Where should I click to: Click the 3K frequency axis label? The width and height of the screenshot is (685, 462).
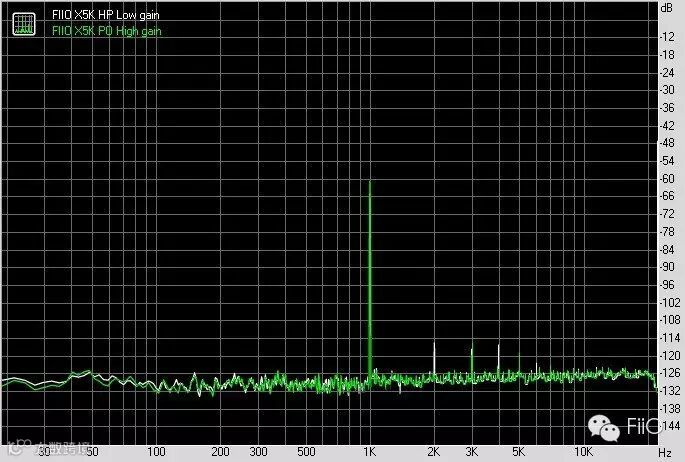pos(471,452)
